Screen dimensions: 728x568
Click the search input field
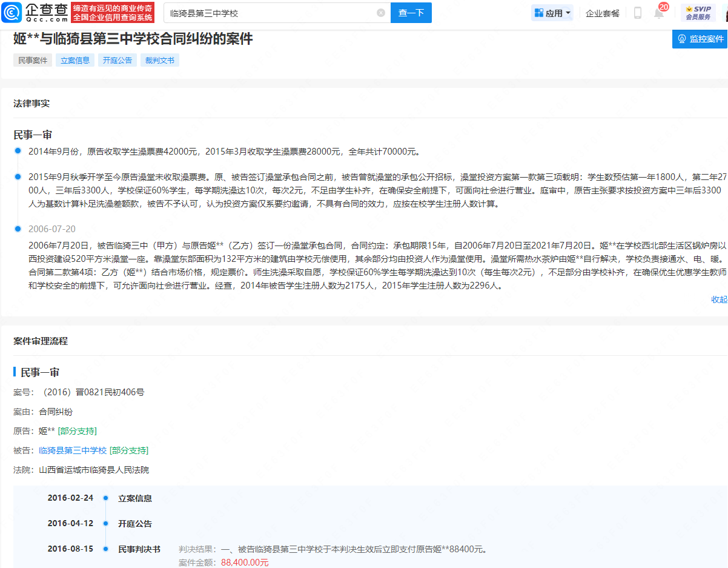point(270,13)
